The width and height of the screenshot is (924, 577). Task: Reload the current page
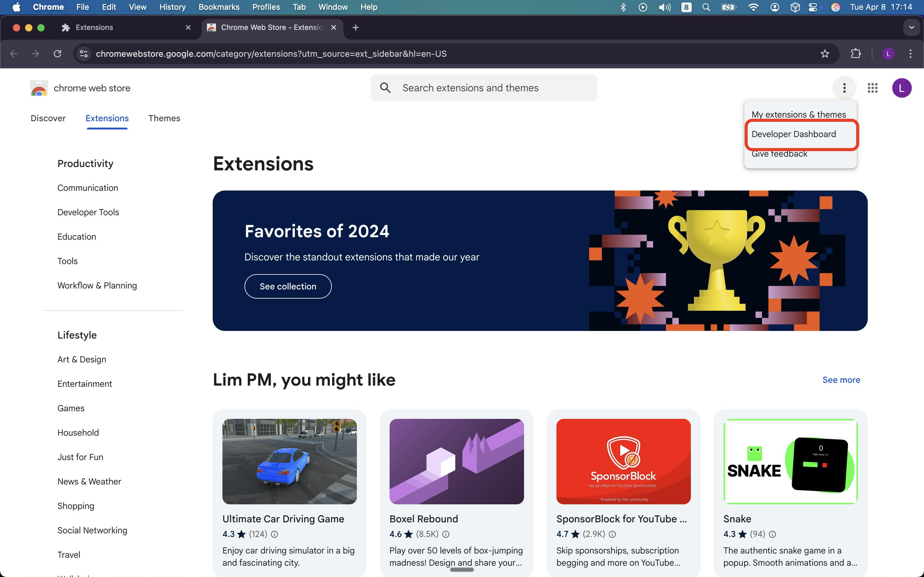57,54
